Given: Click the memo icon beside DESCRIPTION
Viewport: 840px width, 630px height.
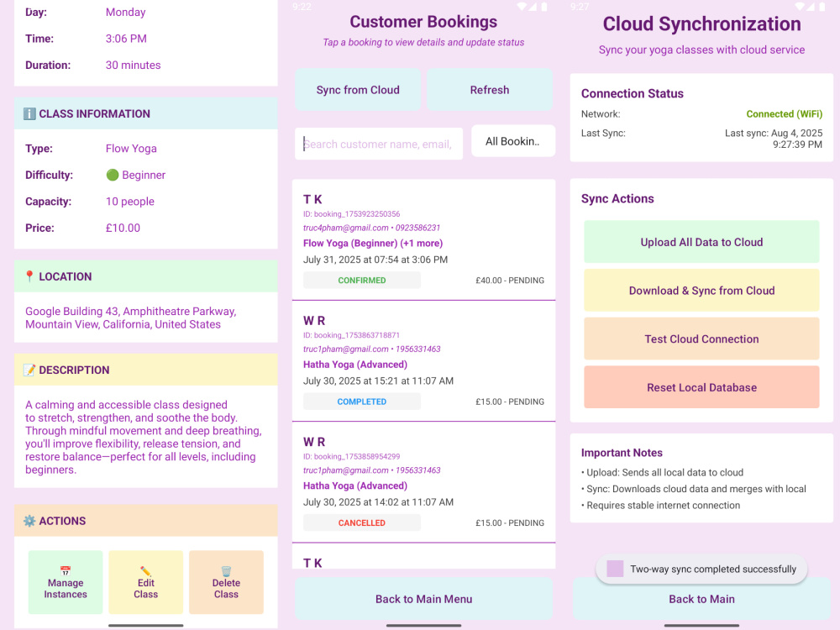Looking at the screenshot, I should (29, 370).
